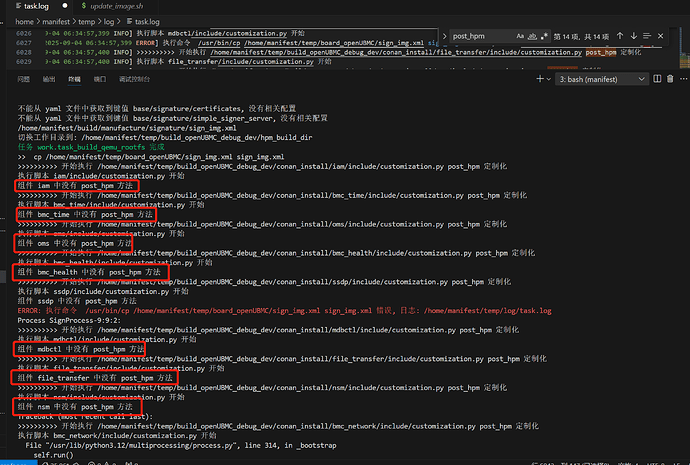Switch to the update_image.sh editor tab

point(116,6)
